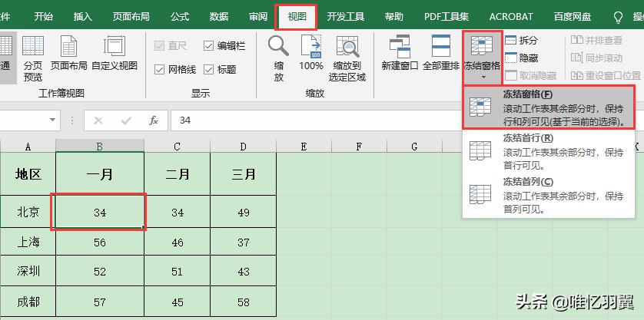Click the 拆分 split window button
This screenshot has width=644, height=320.
click(521, 40)
